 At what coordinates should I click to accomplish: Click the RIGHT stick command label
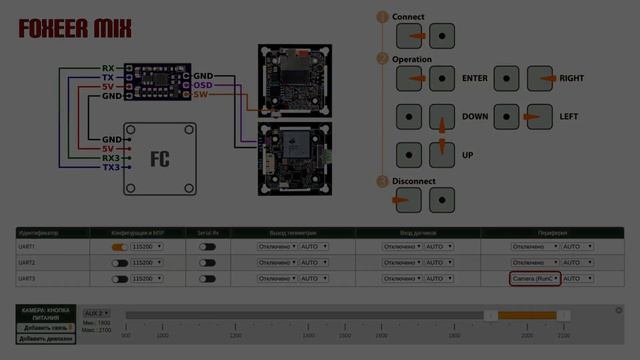pos(571,78)
